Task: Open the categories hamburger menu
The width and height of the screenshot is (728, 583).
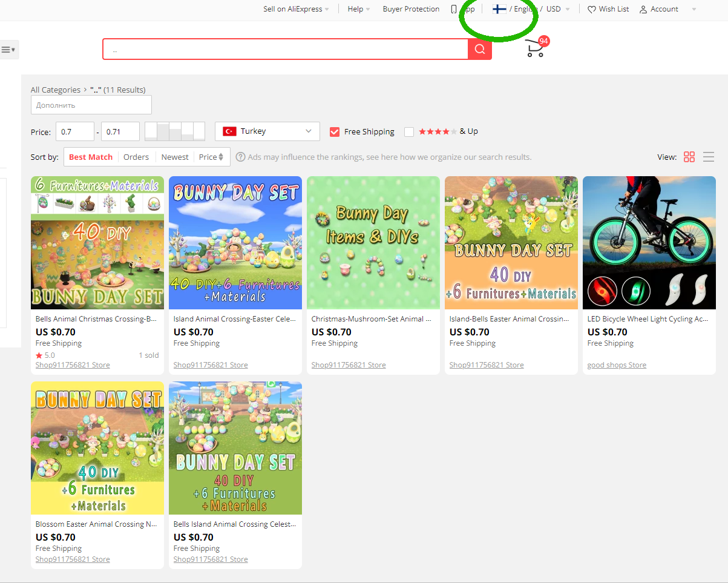Action: [x=8, y=50]
